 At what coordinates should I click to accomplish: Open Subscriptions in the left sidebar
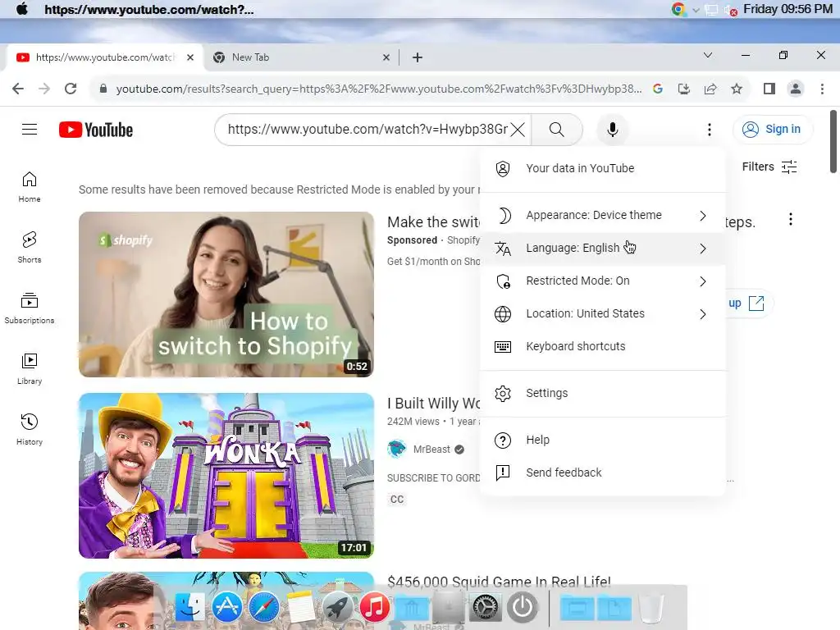(30, 308)
